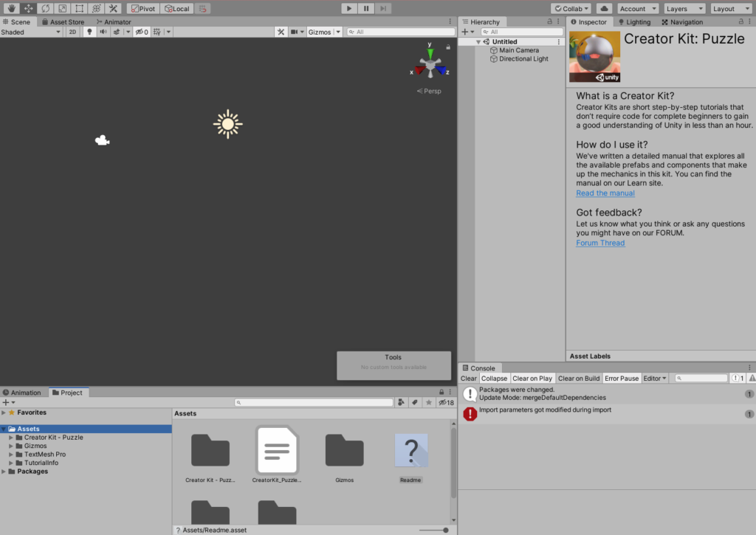Select the Readme asset thumbnail
Image resolution: width=756 pixels, height=535 pixels.
(410, 452)
